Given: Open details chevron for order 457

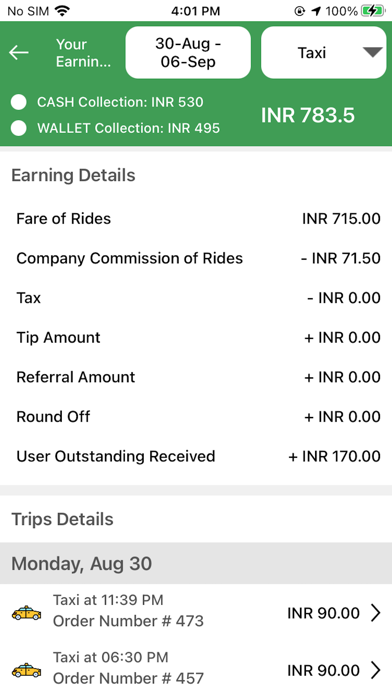Looking at the screenshot, I should [376, 670].
